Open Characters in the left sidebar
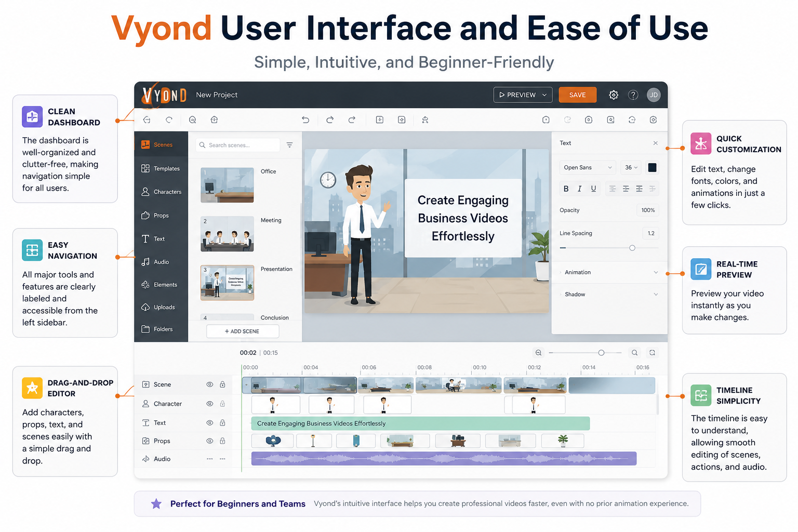The width and height of the screenshot is (798, 532). point(161,192)
